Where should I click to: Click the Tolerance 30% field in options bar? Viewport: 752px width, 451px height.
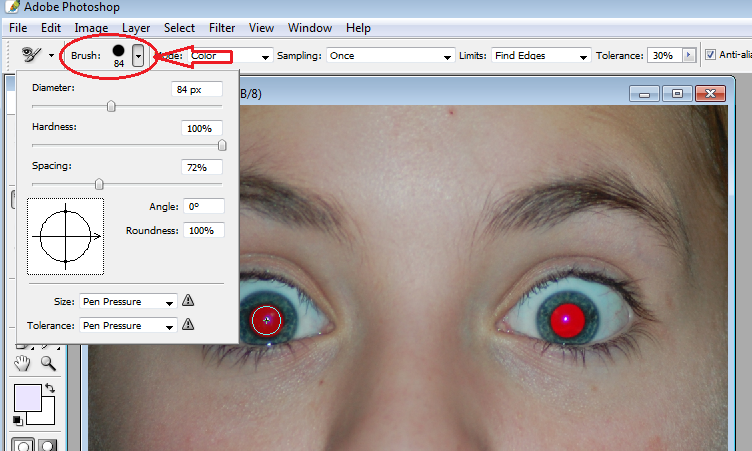tap(665, 56)
